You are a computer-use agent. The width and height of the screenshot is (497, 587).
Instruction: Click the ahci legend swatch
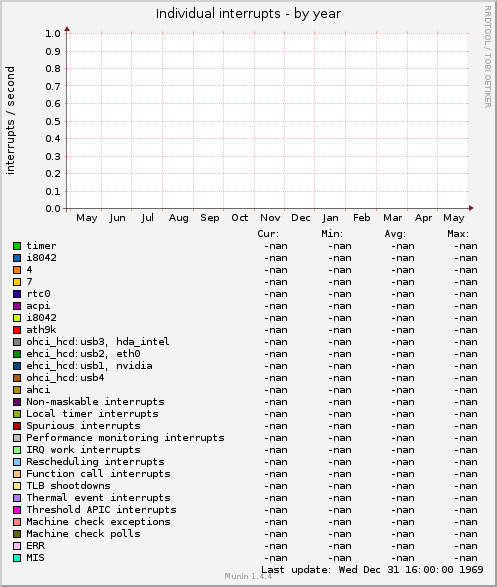(x=17, y=390)
